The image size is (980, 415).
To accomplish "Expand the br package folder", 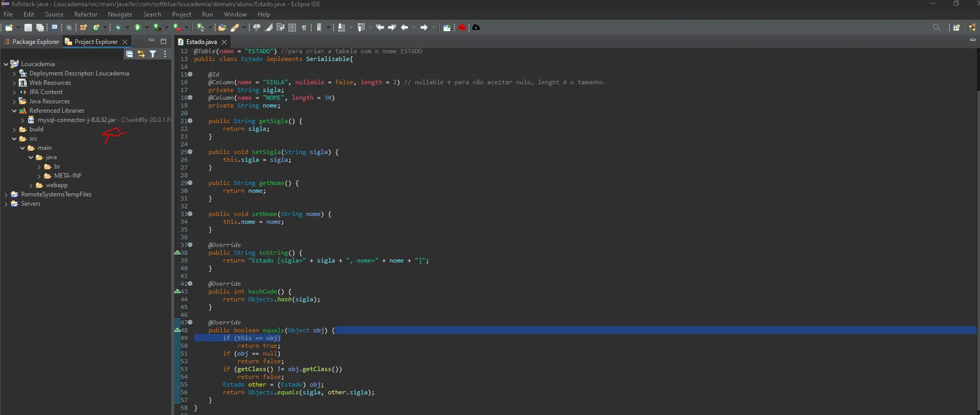I will (39, 166).
